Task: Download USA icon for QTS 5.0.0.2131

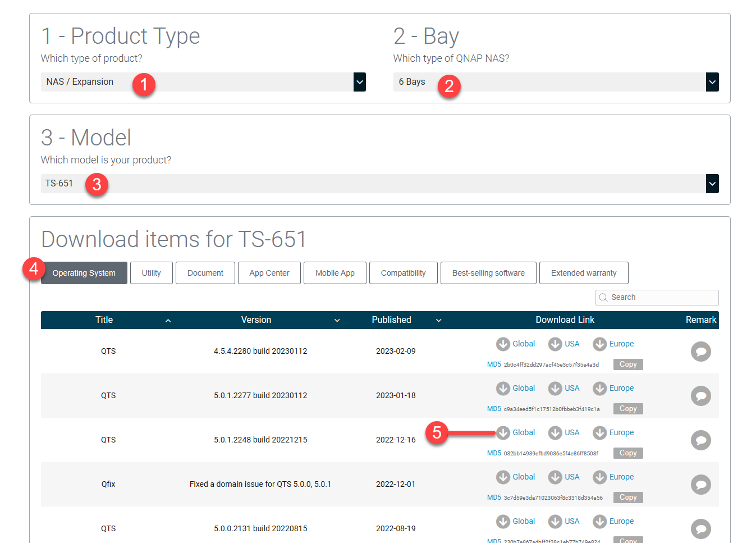Action: tap(555, 521)
